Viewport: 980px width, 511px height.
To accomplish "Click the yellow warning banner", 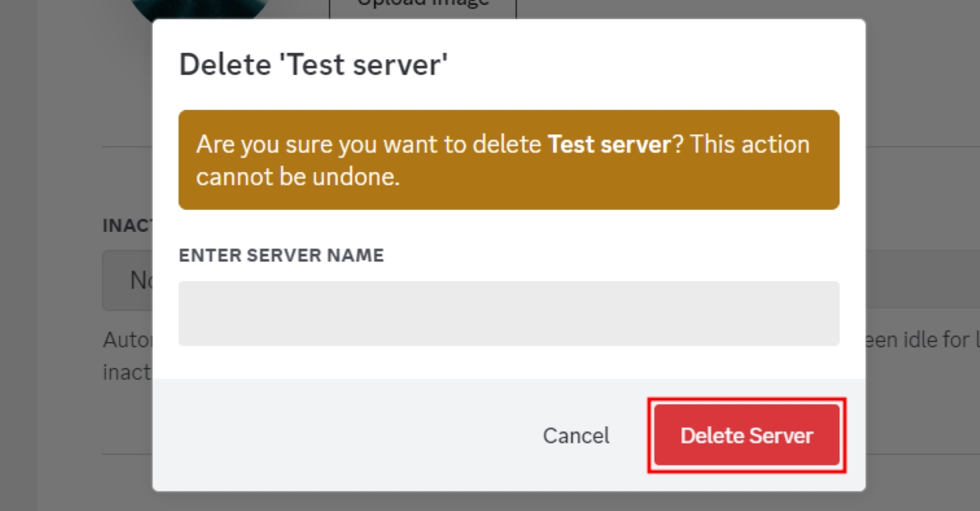I will click(508, 158).
